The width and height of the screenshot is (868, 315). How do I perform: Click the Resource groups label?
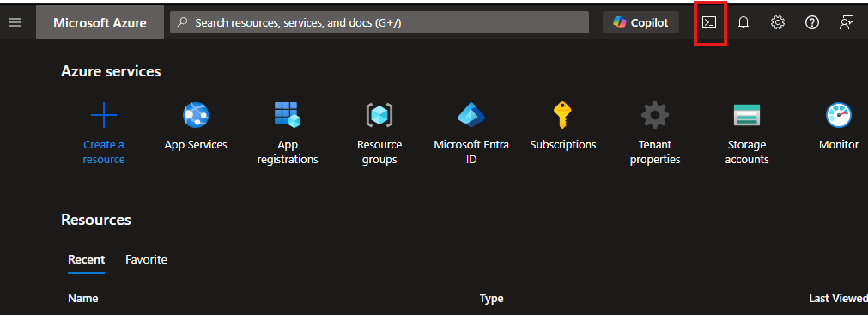click(379, 152)
